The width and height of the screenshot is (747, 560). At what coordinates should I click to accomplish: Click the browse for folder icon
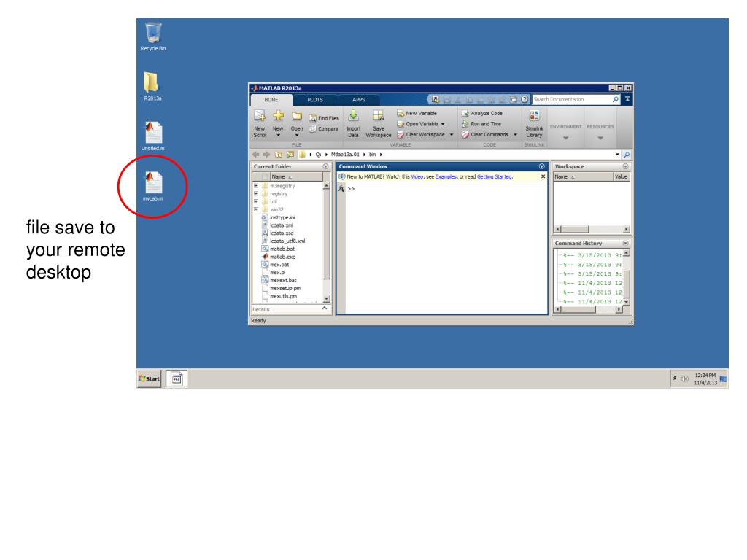point(290,155)
